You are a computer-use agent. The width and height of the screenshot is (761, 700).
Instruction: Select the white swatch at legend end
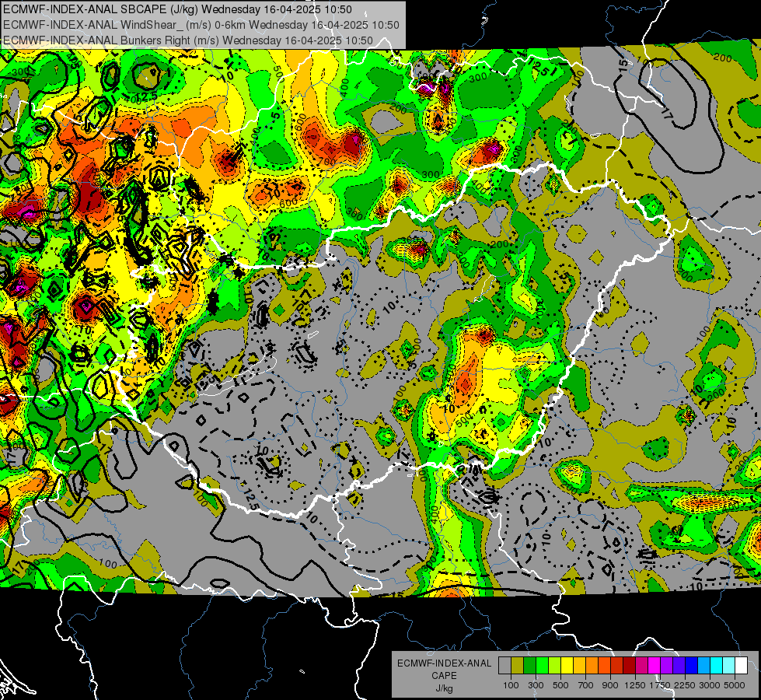tap(741, 666)
